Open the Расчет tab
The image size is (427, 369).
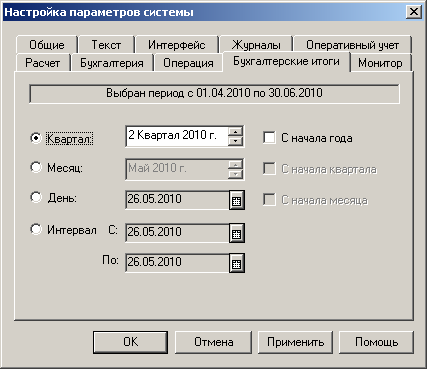(x=43, y=63)
